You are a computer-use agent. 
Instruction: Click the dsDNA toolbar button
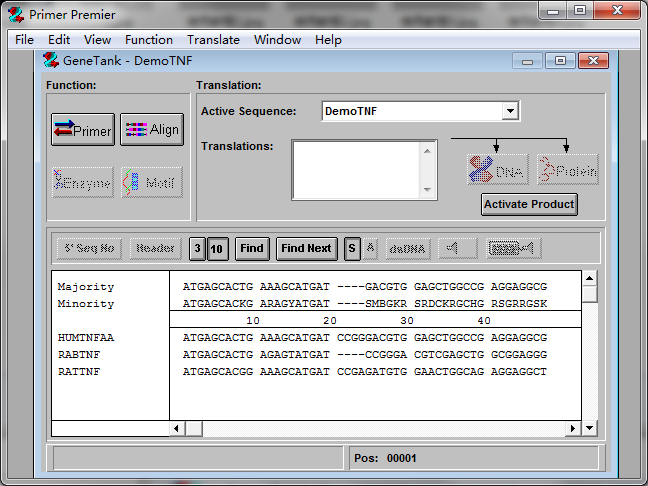tap(408, 248)
